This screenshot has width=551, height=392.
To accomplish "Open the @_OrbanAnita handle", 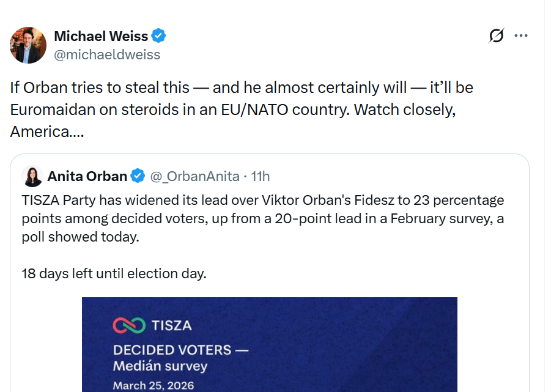I will pos(192,176).
